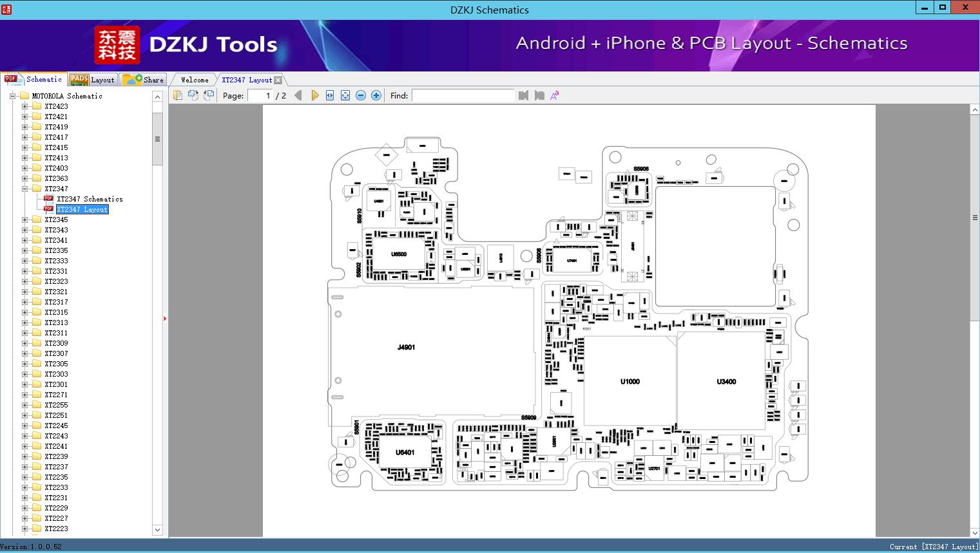980x553 pixels.
Task: Fit the page to window width
Action: 330,95
